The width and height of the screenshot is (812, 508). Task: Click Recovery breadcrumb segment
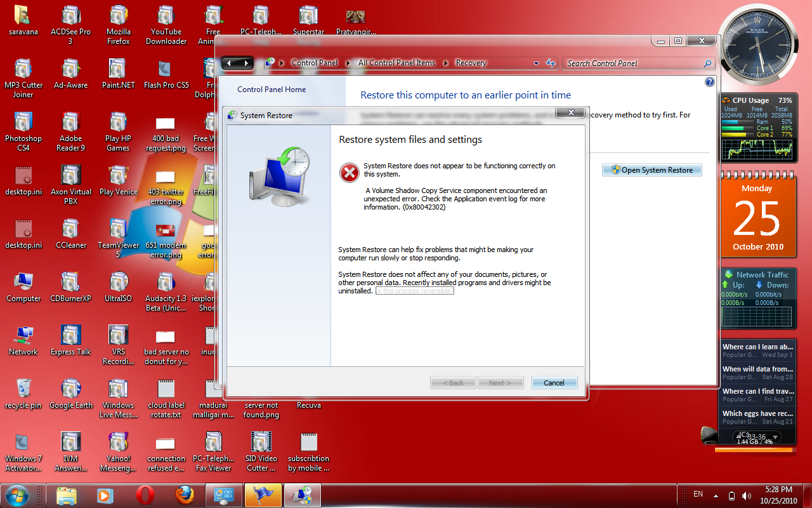click(x=471, y=63)
